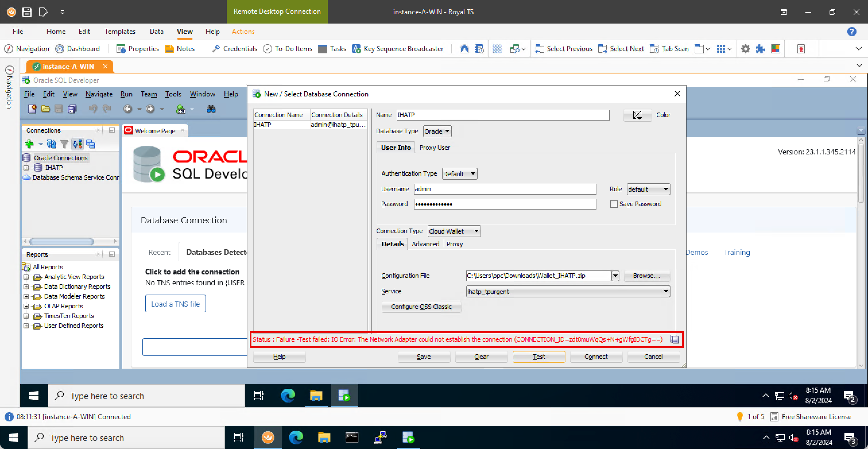Image resolution: width=868 pixels, height=449 pixels.
Task: Click the green plus new connection icon
Action: point(29,144)
